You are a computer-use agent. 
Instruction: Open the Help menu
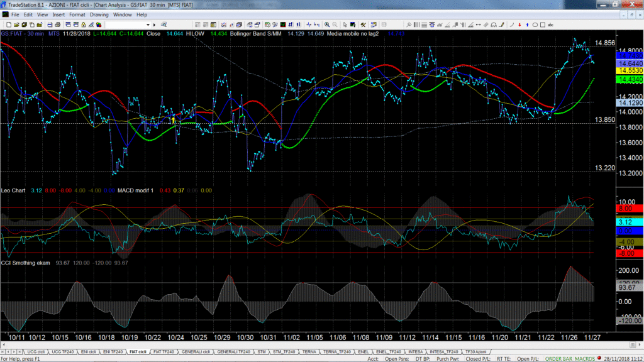coord(142,15)
